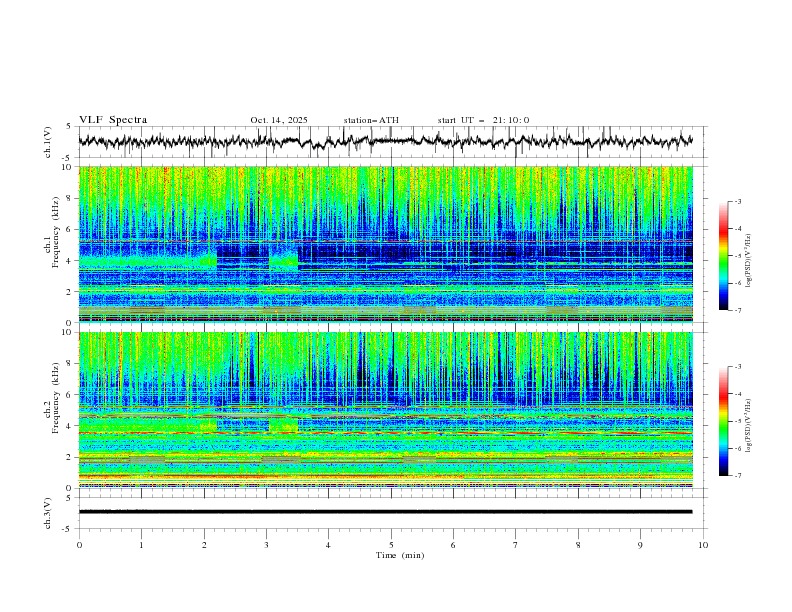Click the "-3" tick of lower color bar
The height and width of the screenshot is (612, 792).
737,367
